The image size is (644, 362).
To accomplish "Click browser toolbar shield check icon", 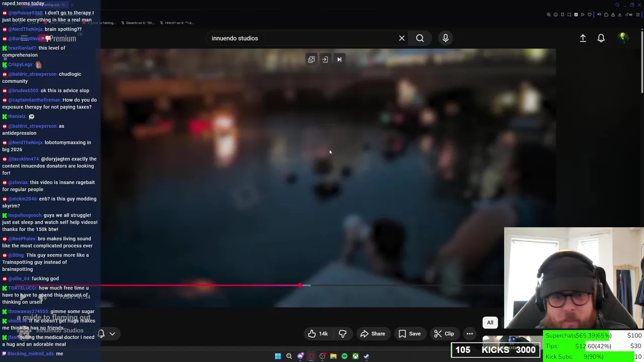I will click(576, 15).
